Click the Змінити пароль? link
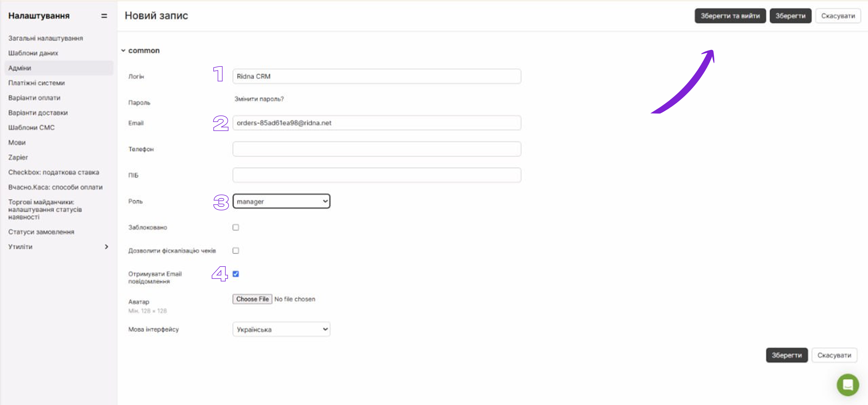The image size is (868, 405). tap(259, 99)
